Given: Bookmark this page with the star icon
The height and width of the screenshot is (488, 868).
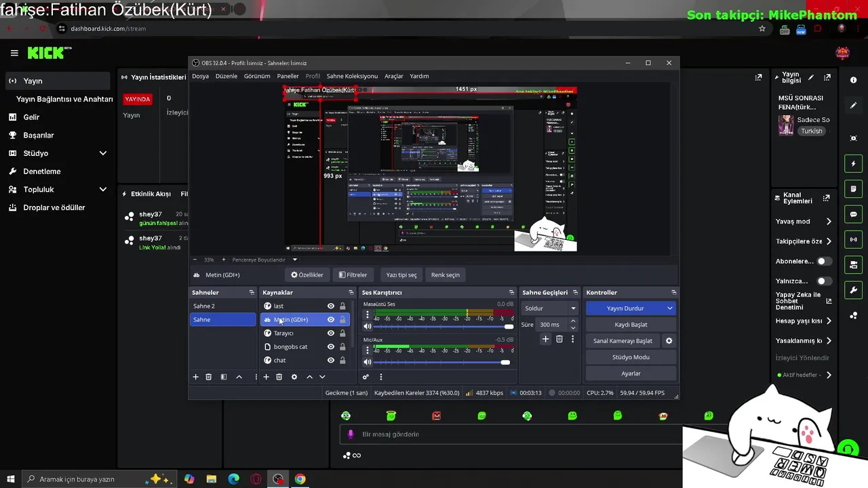Looking at the screenshot, I should [762, 28].
